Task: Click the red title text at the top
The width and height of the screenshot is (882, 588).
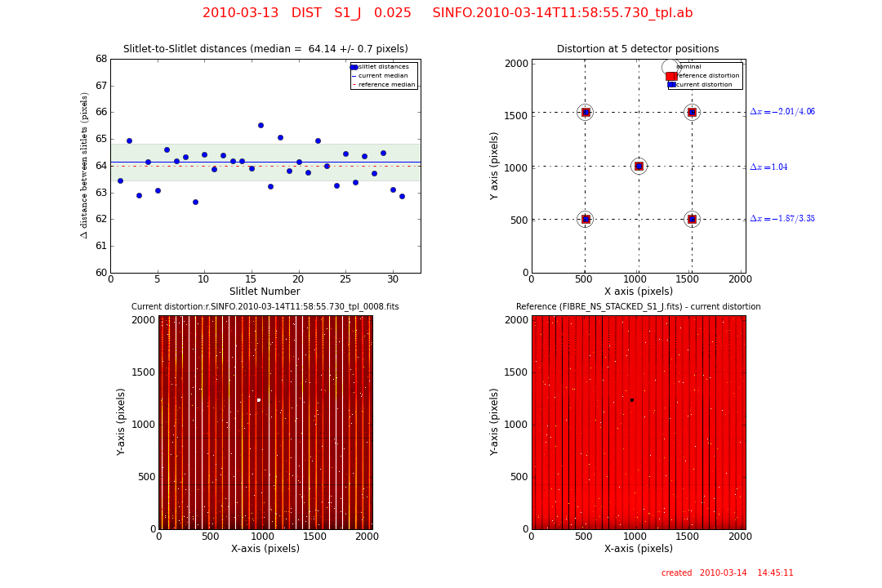Action: [x=448, y=13]
